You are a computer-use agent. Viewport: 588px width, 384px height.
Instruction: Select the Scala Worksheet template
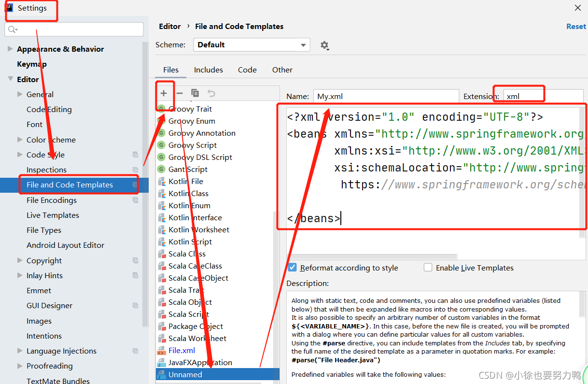click(197, 338)
